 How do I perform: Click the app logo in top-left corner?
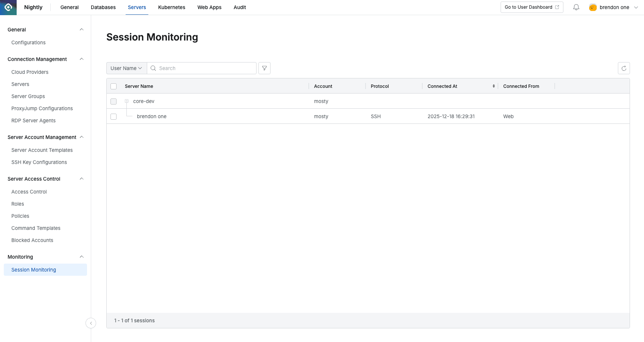coord(8,7)
